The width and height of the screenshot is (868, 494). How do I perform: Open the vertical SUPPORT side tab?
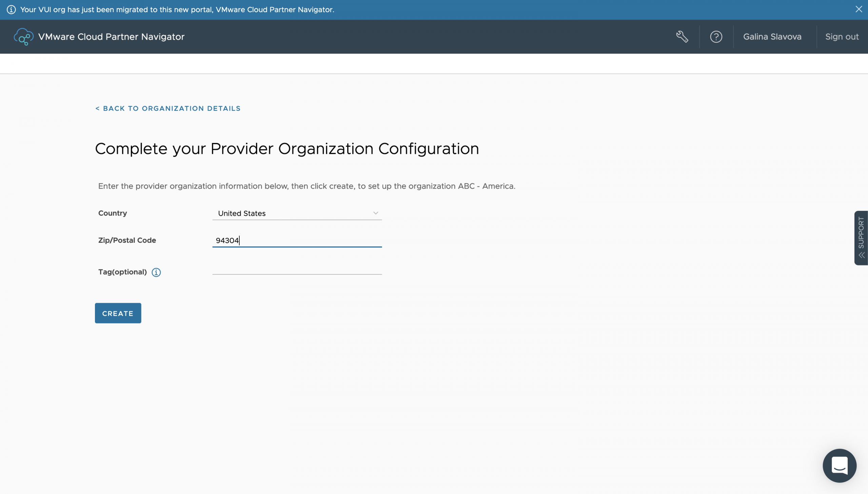(861, 232)
